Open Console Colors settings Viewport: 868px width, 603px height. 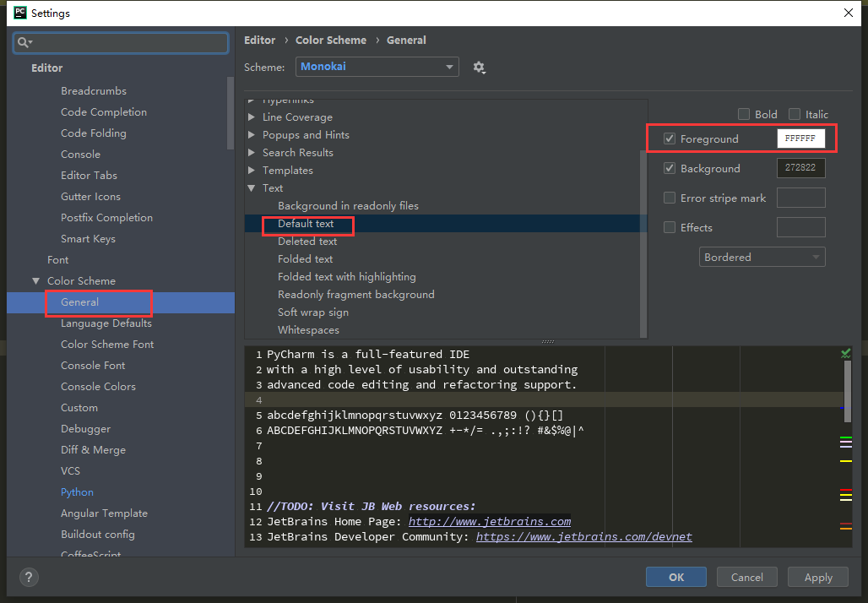pos(98,387)
